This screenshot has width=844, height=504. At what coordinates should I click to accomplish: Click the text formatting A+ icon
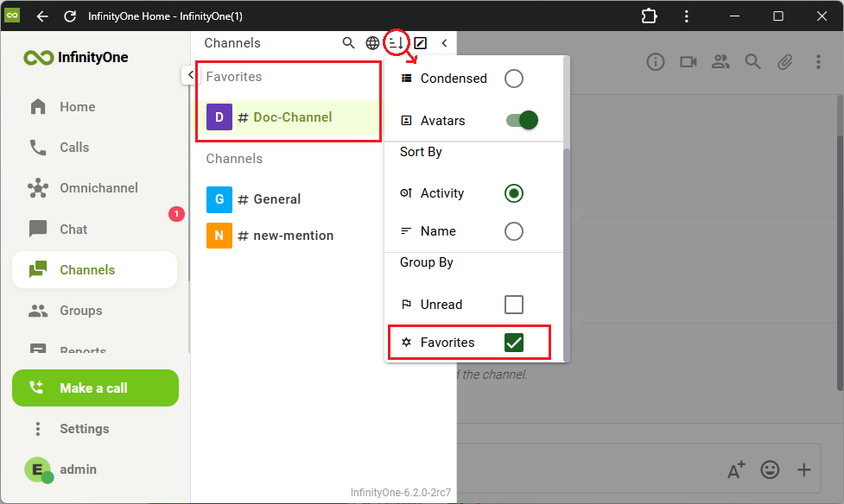(x=736, y=469)
